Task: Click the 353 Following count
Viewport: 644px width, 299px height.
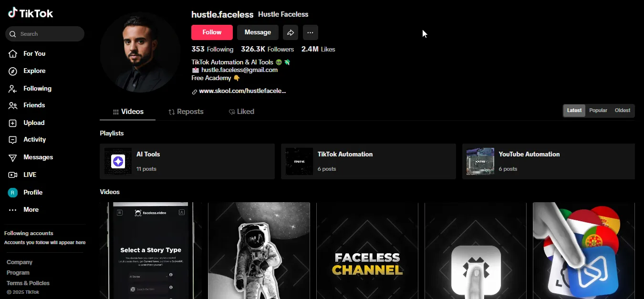Action: pos(212,49)
